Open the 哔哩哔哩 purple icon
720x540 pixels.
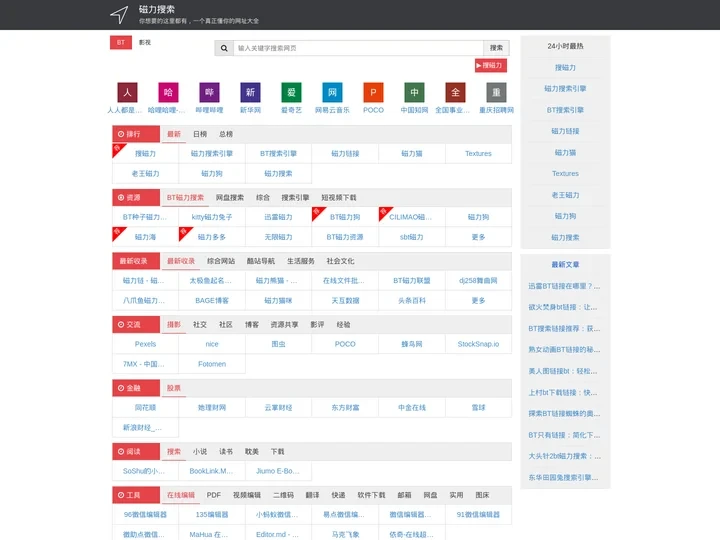coord(209,92)
